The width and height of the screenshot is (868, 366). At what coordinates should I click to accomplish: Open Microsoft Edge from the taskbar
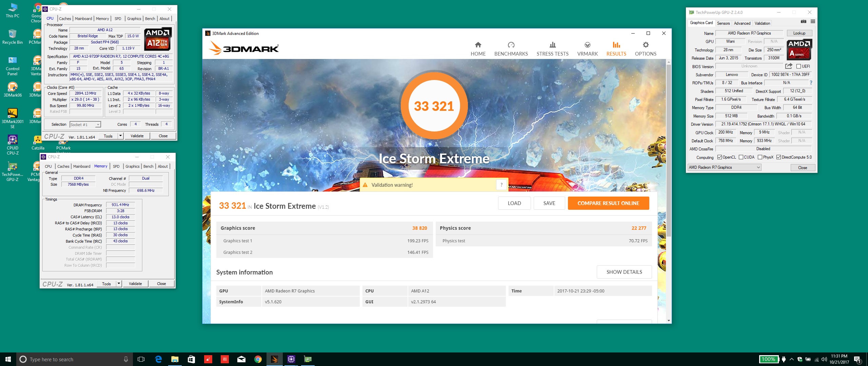(158, 359)
